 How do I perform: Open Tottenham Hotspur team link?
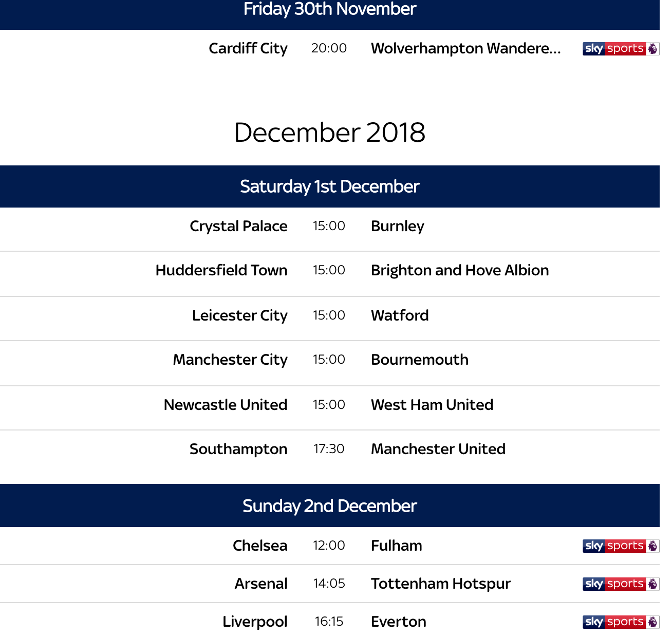click(x=441, y=584)
